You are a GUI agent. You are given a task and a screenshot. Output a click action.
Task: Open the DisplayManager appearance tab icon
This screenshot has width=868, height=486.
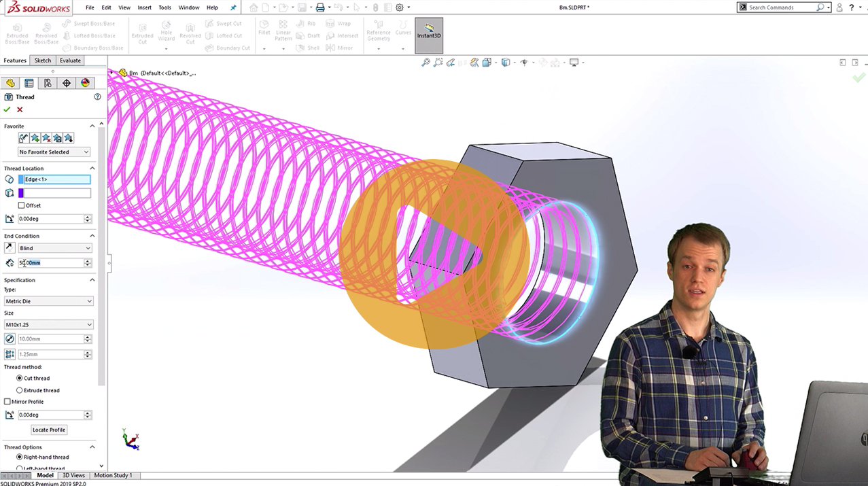tap(86, 82)
